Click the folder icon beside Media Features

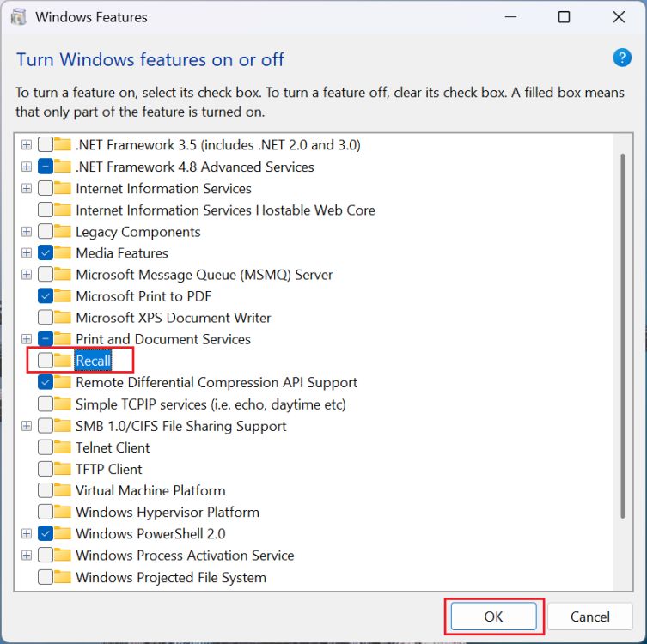63,252
